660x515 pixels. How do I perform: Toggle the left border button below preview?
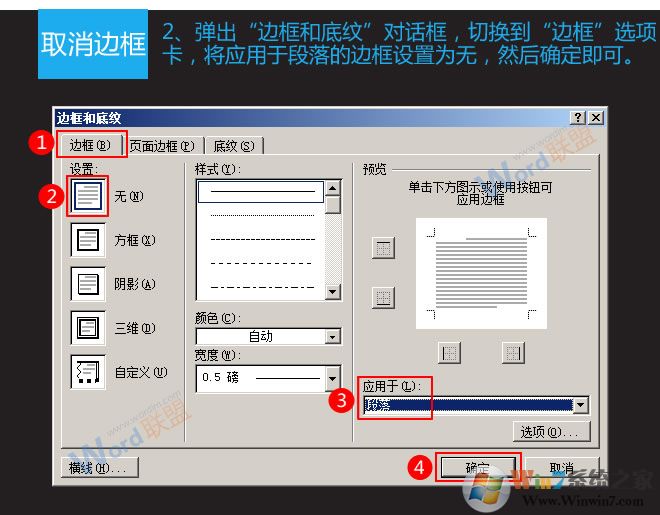click(449, 352)
